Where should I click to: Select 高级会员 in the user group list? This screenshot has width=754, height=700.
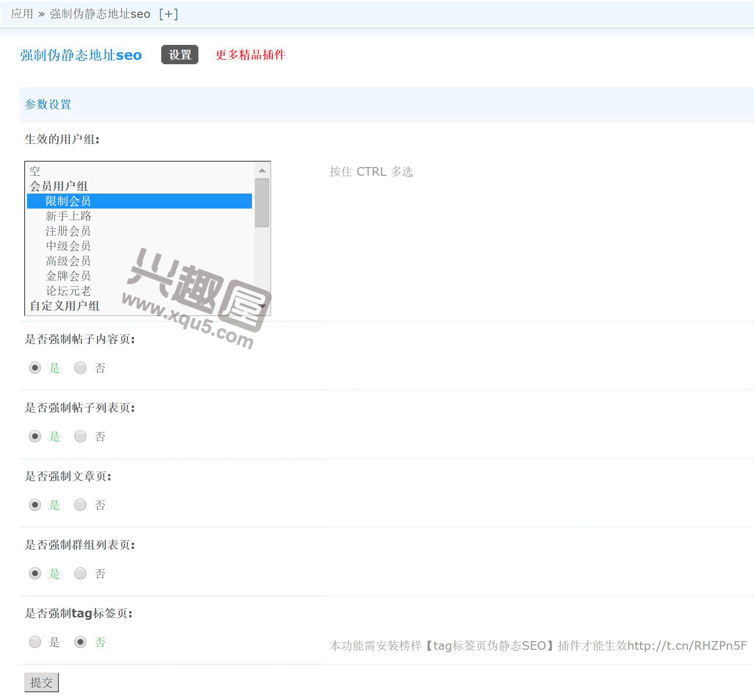140,261
